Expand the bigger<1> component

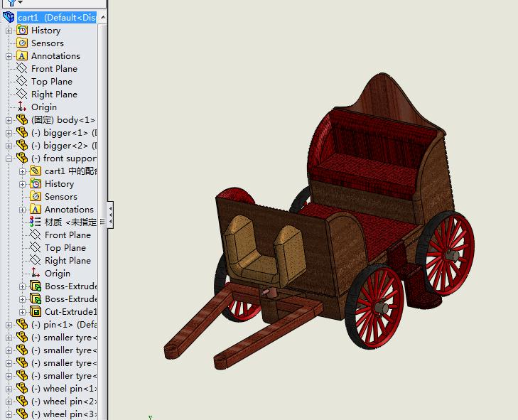click(9, 133)
